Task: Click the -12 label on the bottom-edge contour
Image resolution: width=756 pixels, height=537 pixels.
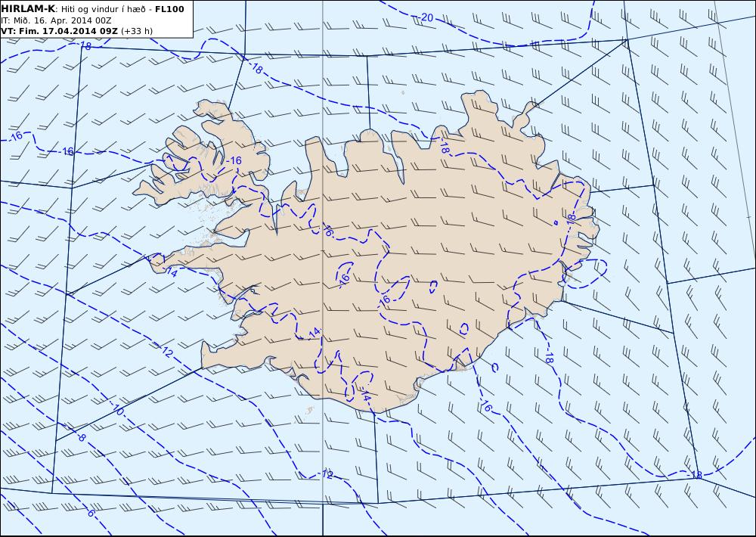Action: pyautogui.click(x=327, y=473)
